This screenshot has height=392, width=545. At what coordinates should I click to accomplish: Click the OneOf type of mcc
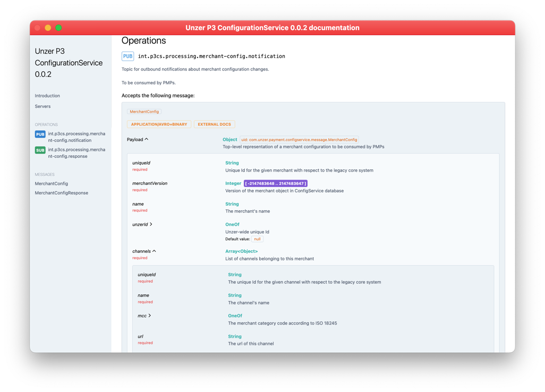pos(235,316)
